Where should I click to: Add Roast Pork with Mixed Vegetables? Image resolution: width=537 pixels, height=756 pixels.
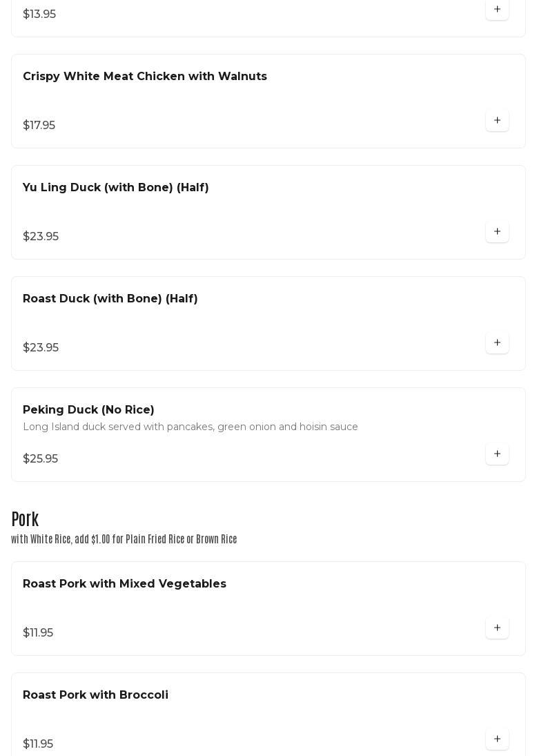point(497,628)
